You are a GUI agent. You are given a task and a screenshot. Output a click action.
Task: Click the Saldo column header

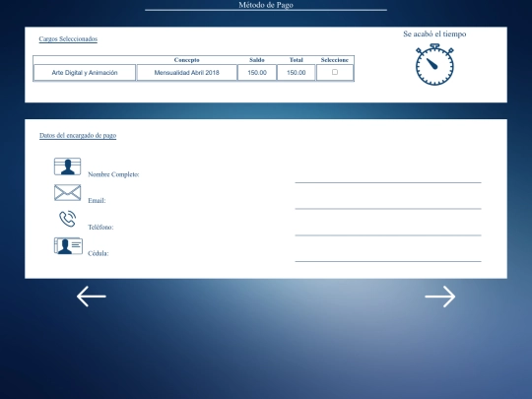click(257, 60)
